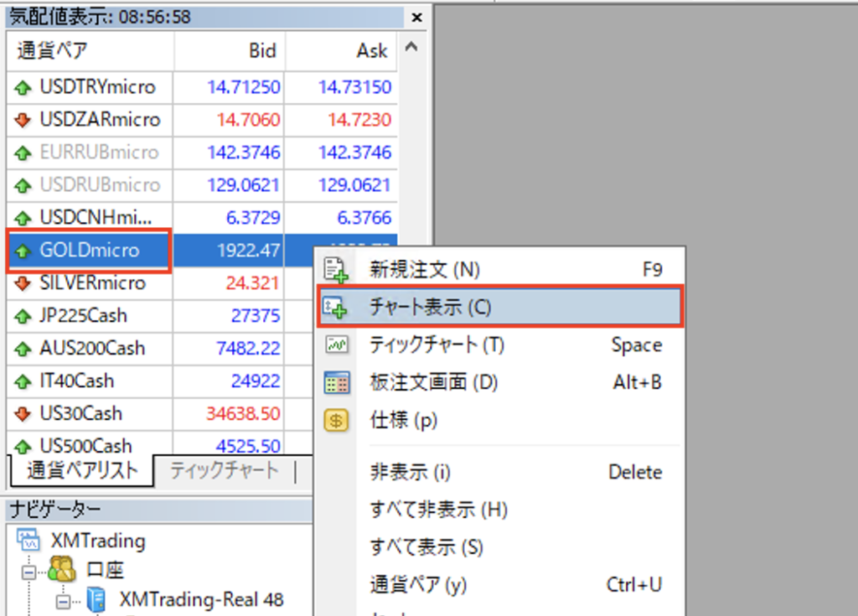Image resolution: width=858 pixels, height=616 pixels.
Task: Click the specification (仕様) dollar icon
Action: 335,421
